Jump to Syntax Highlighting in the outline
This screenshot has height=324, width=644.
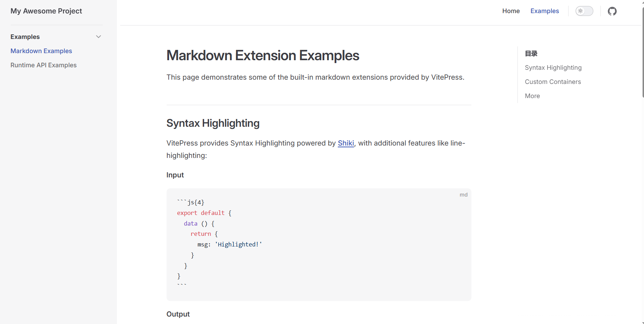point(553,68)
